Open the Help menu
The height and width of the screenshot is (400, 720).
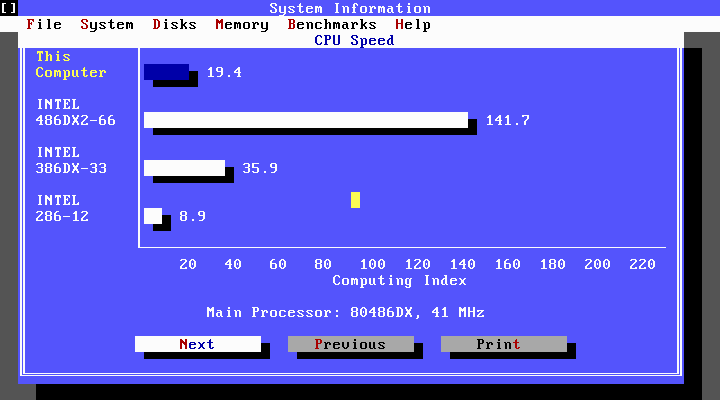(413, 24)
